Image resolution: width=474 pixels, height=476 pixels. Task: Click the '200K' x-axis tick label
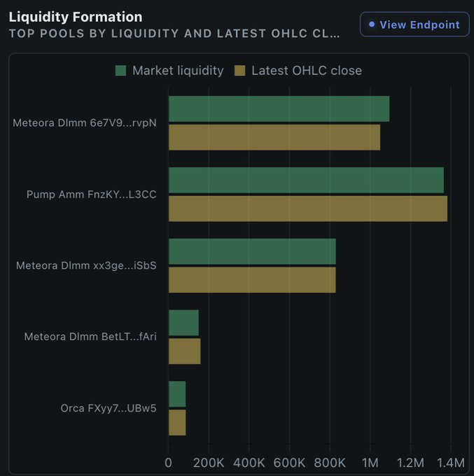click(209, 463)
